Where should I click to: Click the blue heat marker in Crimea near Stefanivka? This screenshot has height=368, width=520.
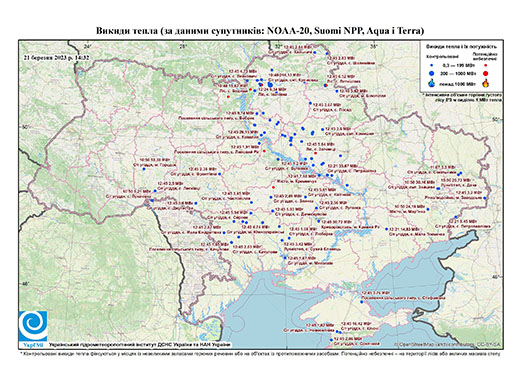(362, 302)
